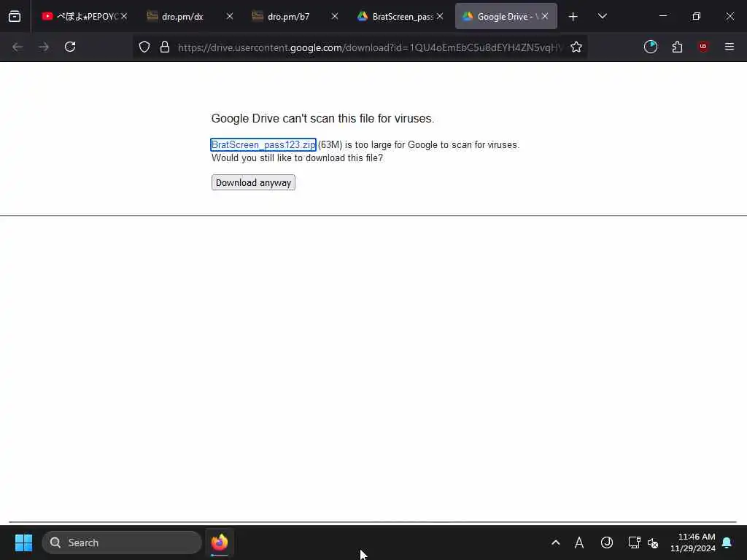
Task: Open clock and date 11:46 AM
Action: [693, 542]
